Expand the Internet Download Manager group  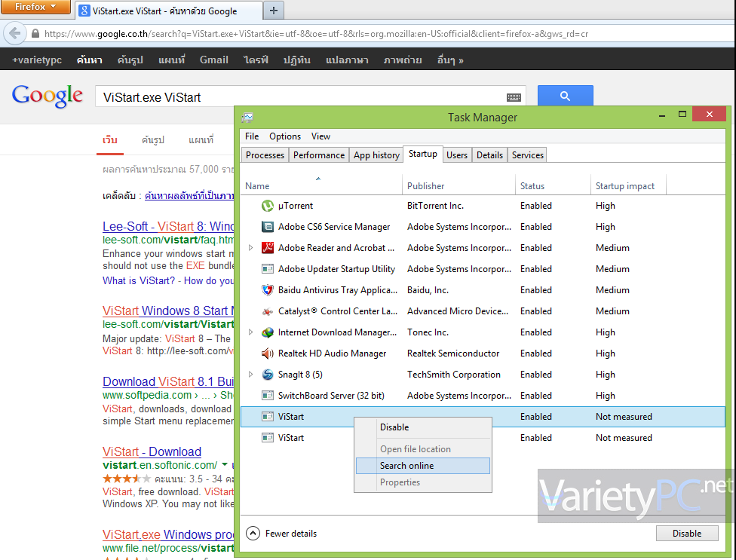[x=250, y=332]
